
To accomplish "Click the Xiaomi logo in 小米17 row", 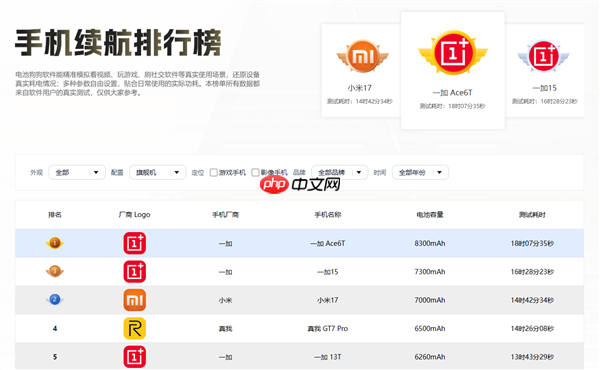I will [135, 300].
